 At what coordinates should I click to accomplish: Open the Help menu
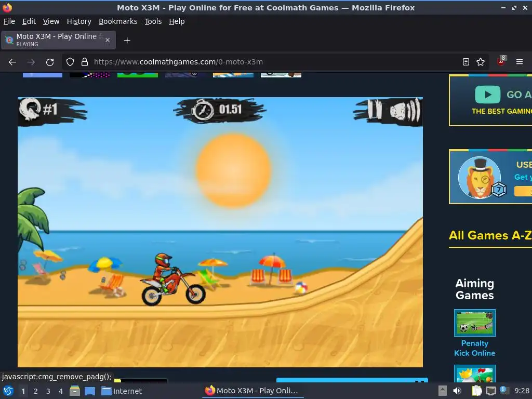point(177,21)
